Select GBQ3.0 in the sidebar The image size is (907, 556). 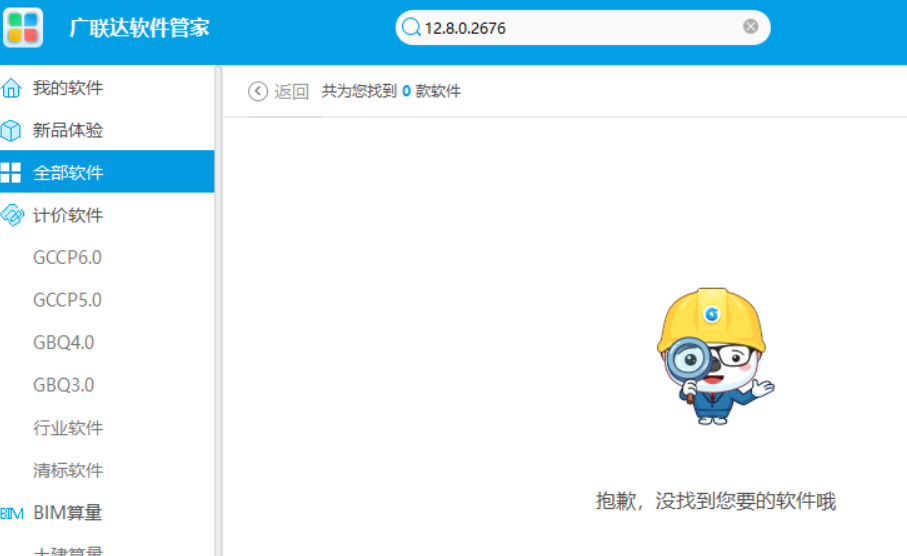pyautogui.click(x=64, y=385)
